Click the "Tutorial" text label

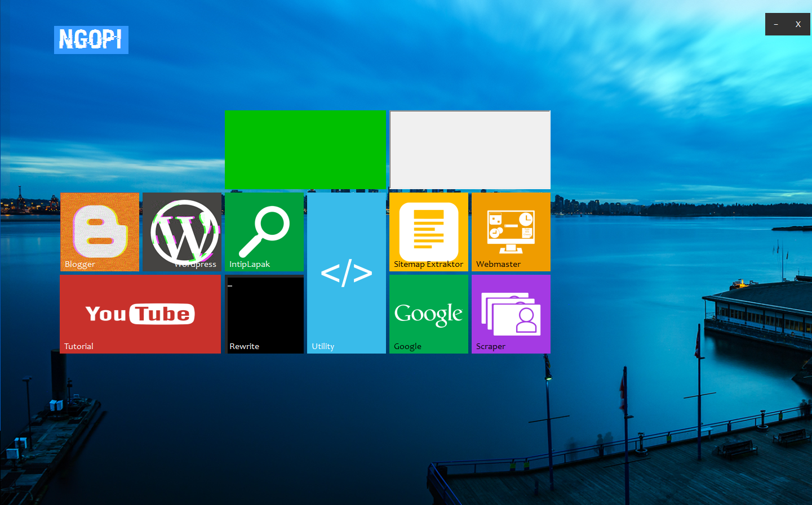click(x=79, y=346)
